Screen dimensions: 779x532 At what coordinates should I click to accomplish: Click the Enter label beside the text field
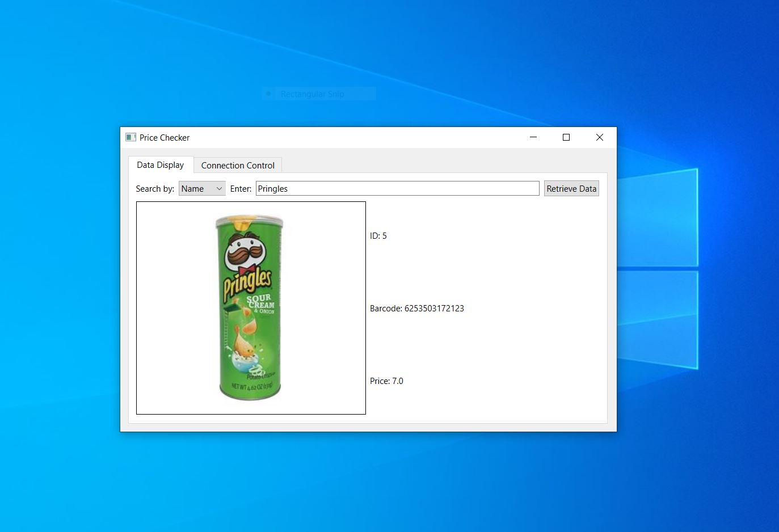(241, 189)
